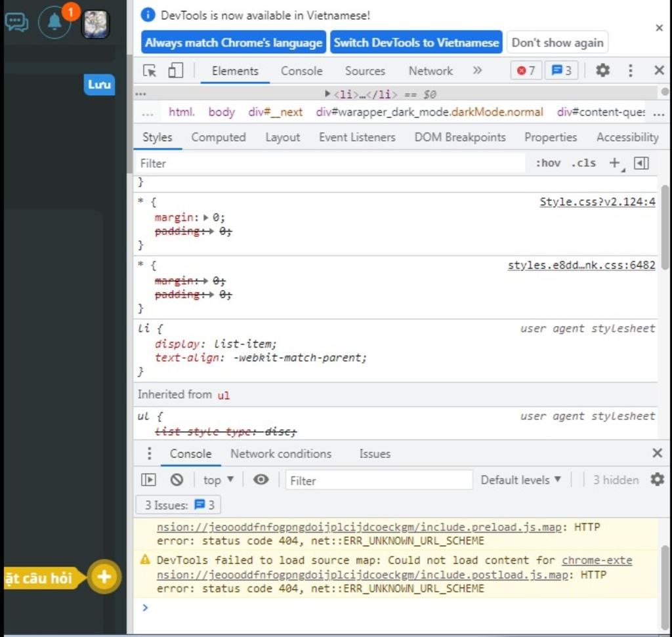Click the yellow plus ask-question button
The width and height of the screenshot is (672, 637).
pyautogui.click(x=104, y=577)
